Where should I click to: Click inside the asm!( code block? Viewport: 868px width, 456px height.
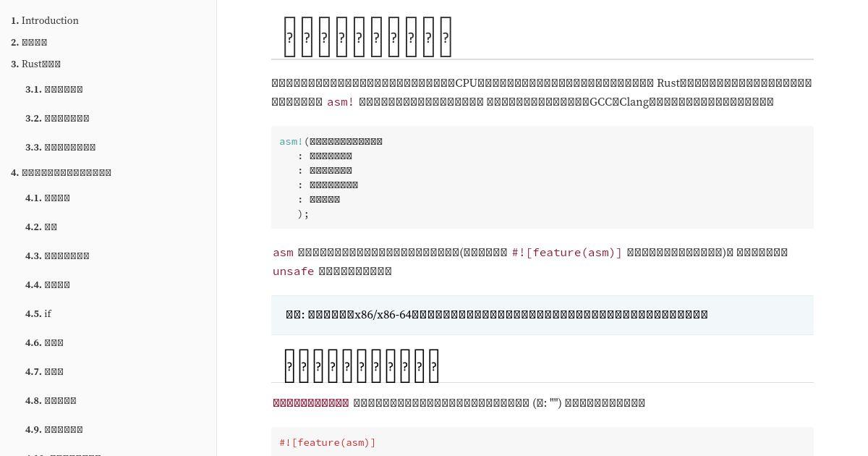pos(542,177)
